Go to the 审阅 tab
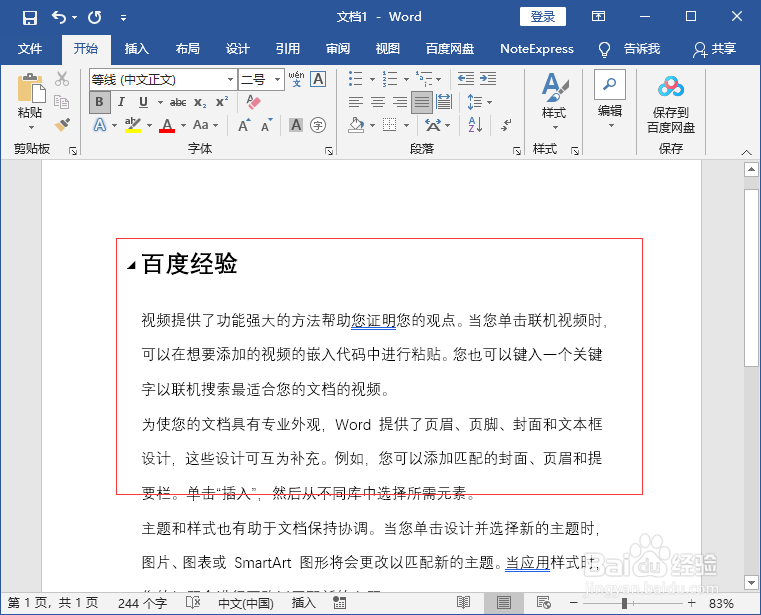761x615 pixels. (x=338, y=49)
